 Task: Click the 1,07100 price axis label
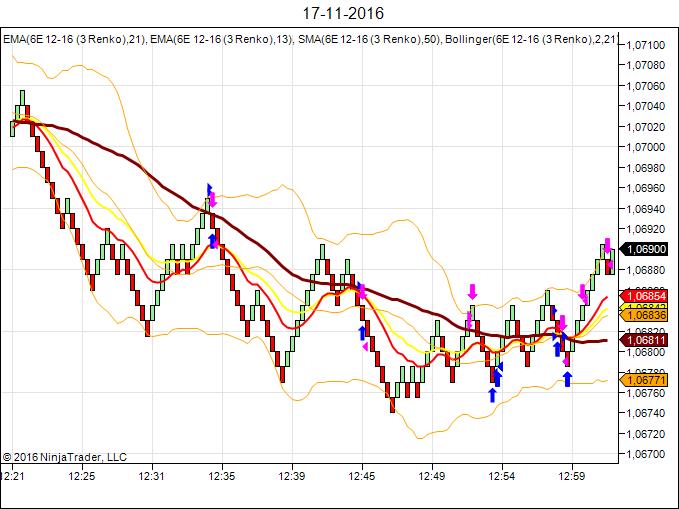pos(646,45)
